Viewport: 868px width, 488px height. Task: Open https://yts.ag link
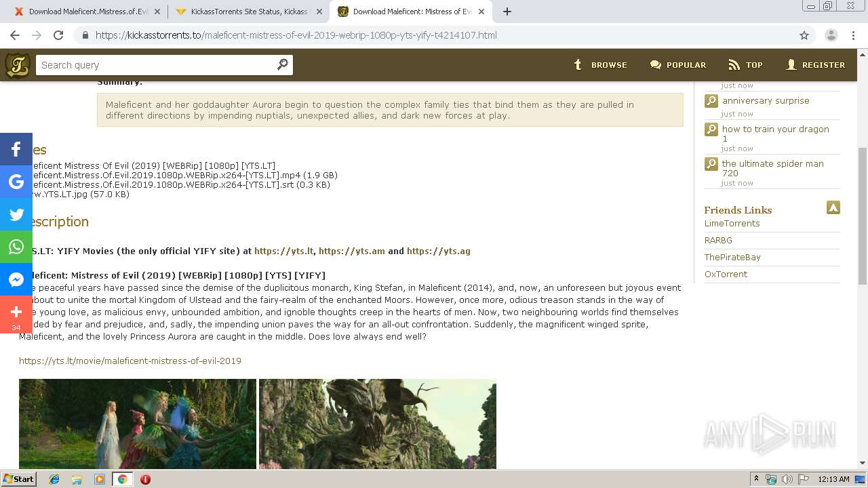pyautogui.click(x=438, y=251)
